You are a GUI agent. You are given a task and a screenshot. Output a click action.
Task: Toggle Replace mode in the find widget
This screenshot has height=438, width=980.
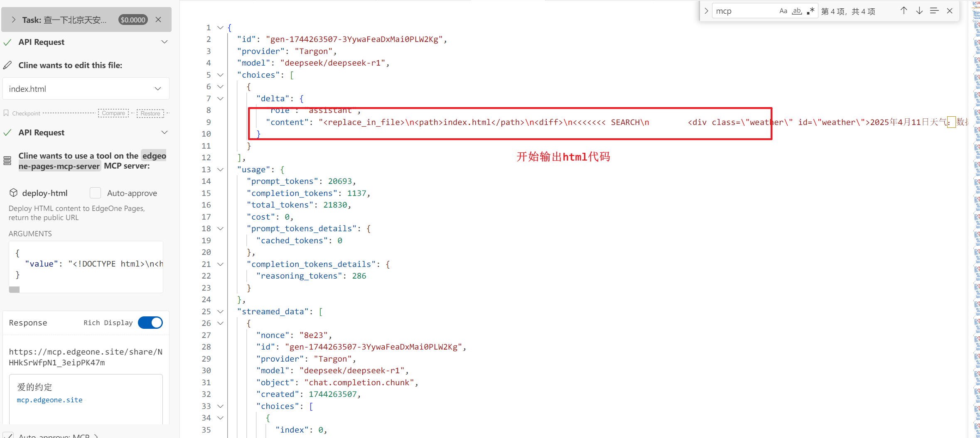(706, 11)
